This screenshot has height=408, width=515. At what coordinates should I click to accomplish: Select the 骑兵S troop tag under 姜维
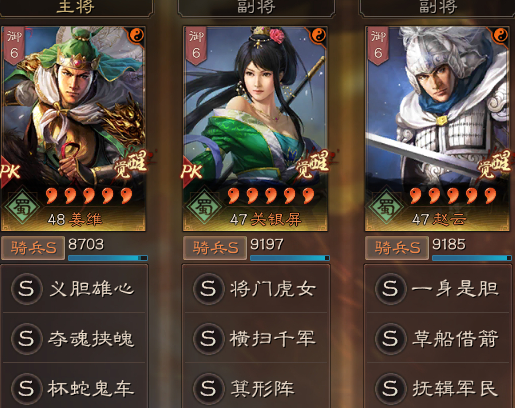point(33,248)
